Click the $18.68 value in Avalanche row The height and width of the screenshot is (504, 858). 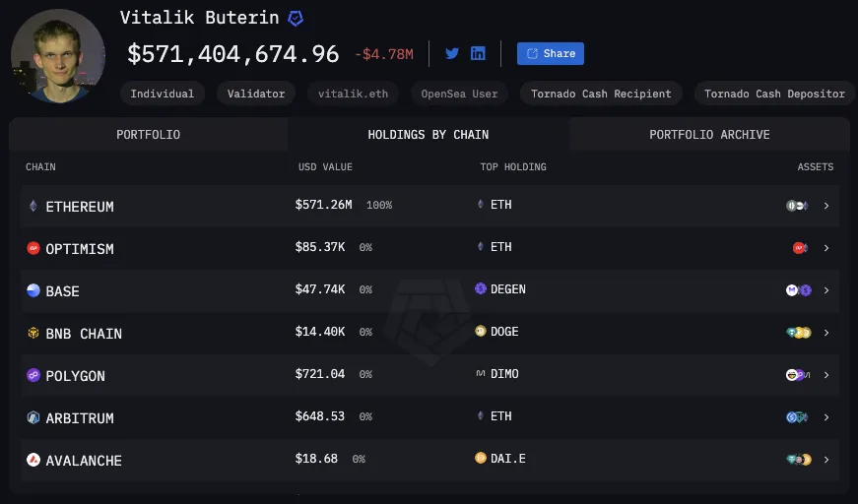click(x=316, y=459)
